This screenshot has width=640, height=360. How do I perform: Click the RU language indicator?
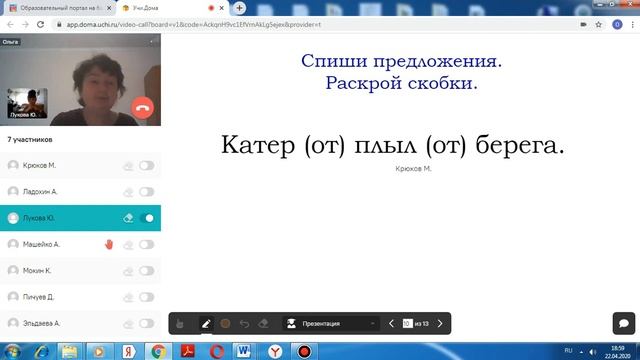(x=568, y=351)
